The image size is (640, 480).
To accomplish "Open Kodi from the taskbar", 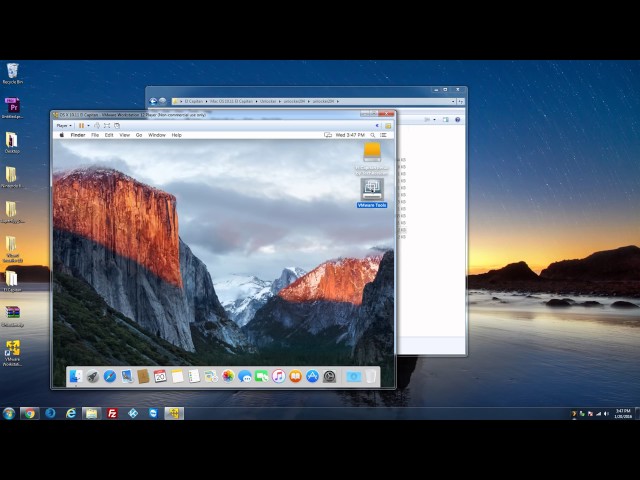I will coord(133,413).
